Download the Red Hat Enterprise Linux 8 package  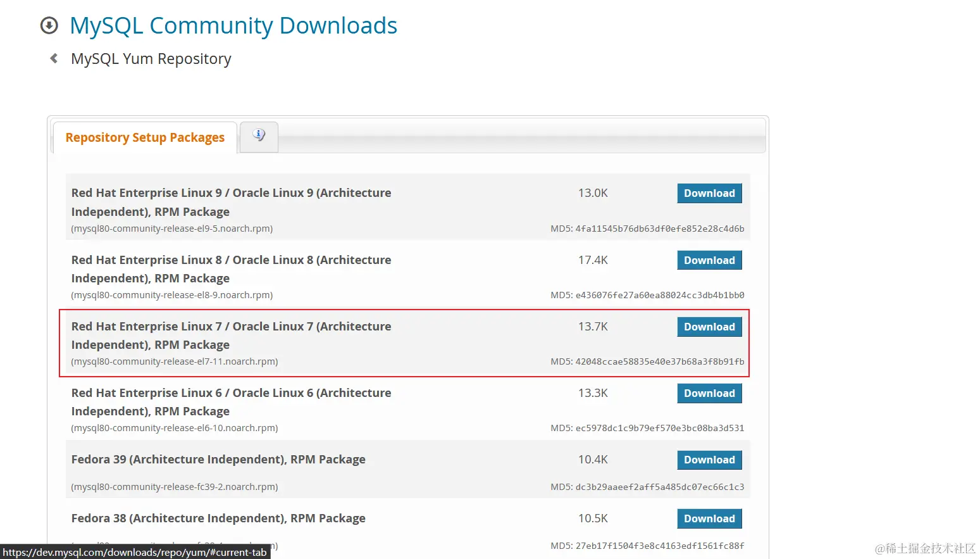(x=709, y=260)
